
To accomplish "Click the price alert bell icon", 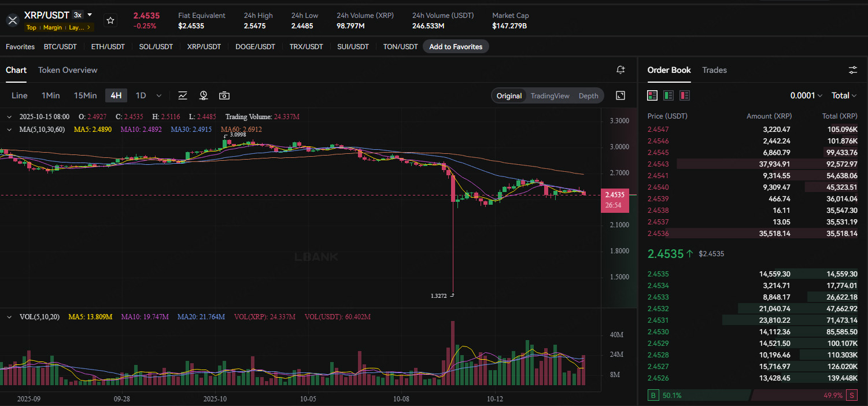I will 620,70.
